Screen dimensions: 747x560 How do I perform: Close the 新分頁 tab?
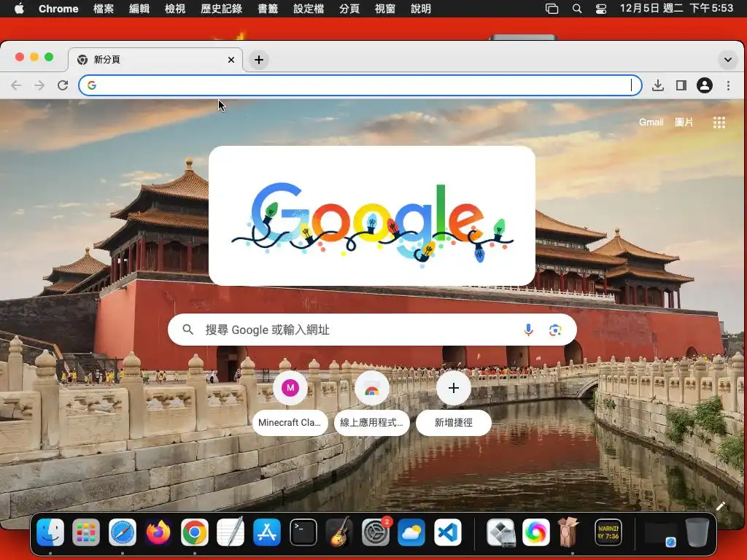click(231, 60)
